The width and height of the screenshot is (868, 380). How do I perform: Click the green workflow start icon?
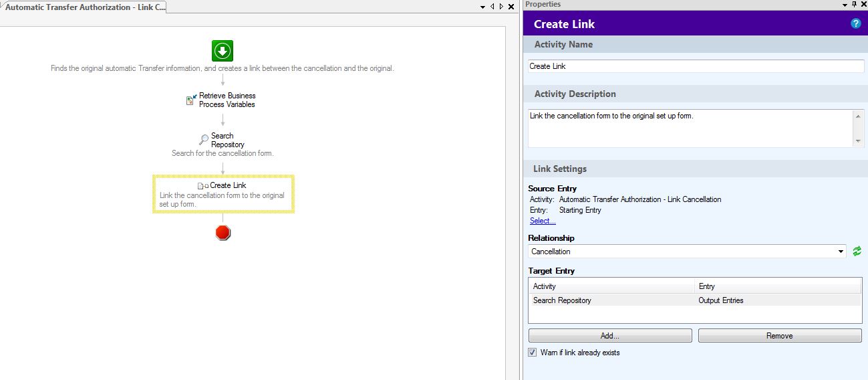point(223,51)
